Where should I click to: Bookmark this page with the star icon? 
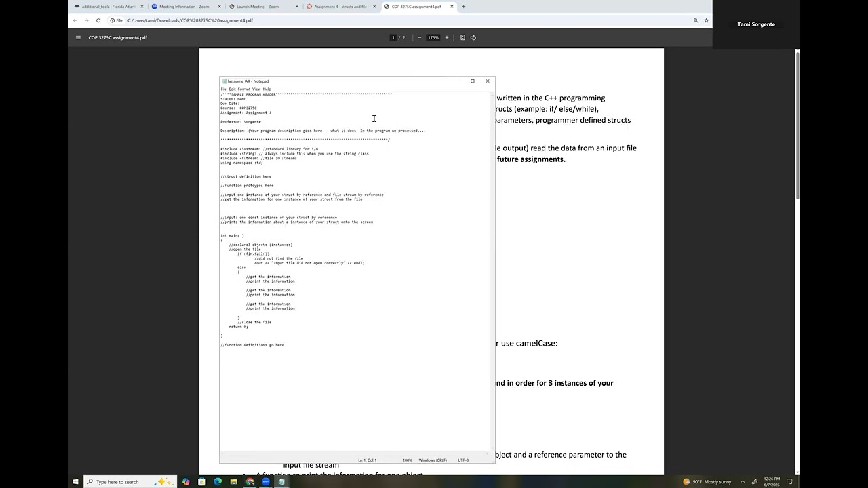(706, 20)
